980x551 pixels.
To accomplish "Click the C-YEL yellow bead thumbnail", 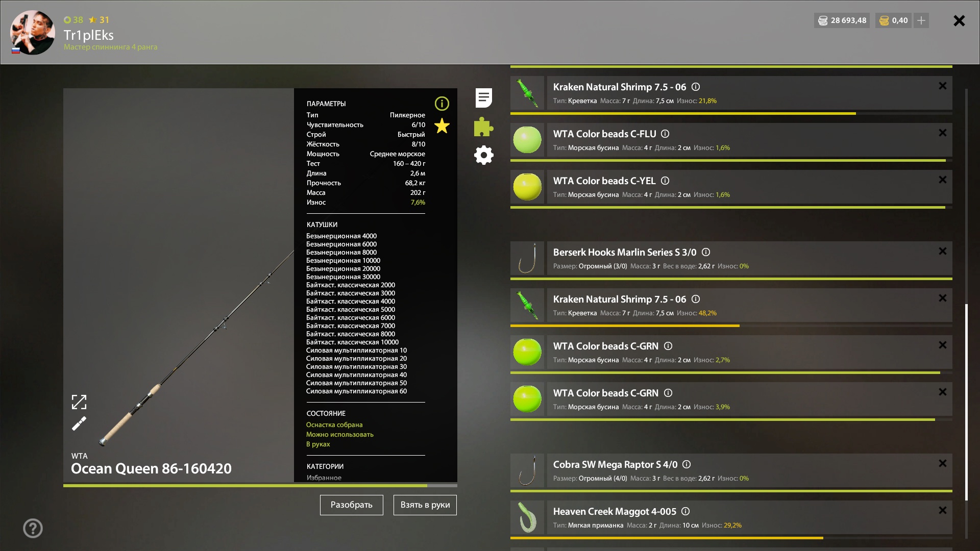I will [527, 187].
